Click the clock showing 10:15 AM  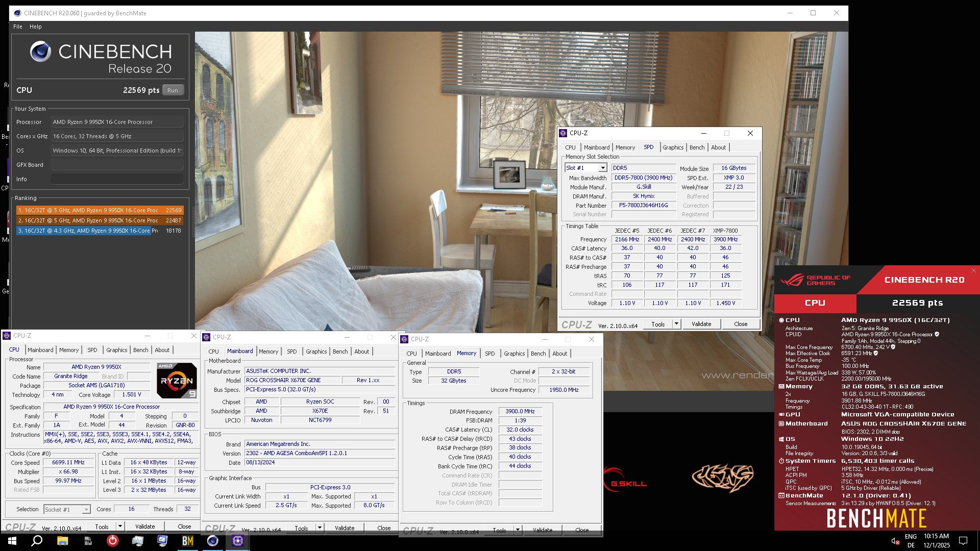936,536
